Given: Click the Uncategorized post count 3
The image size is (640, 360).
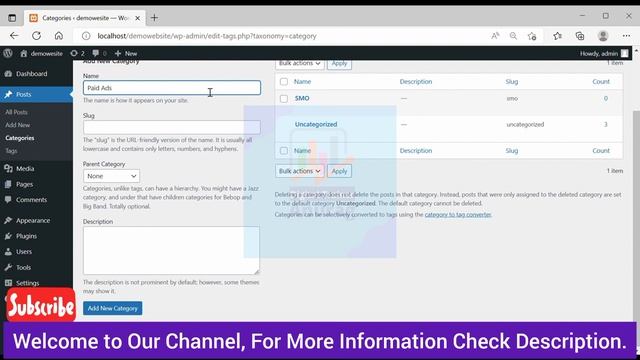Looking at the screenshot, I should pos(606,124).
